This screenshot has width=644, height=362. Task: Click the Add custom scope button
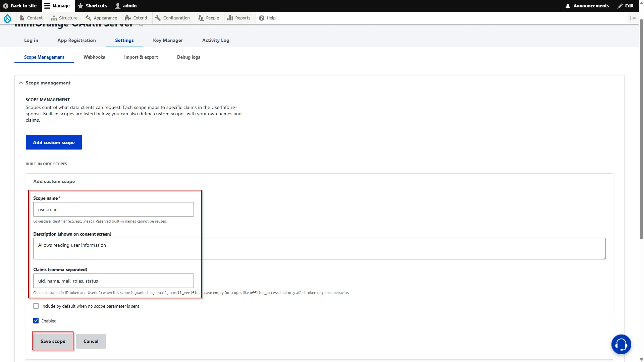(x=54, y=142)
